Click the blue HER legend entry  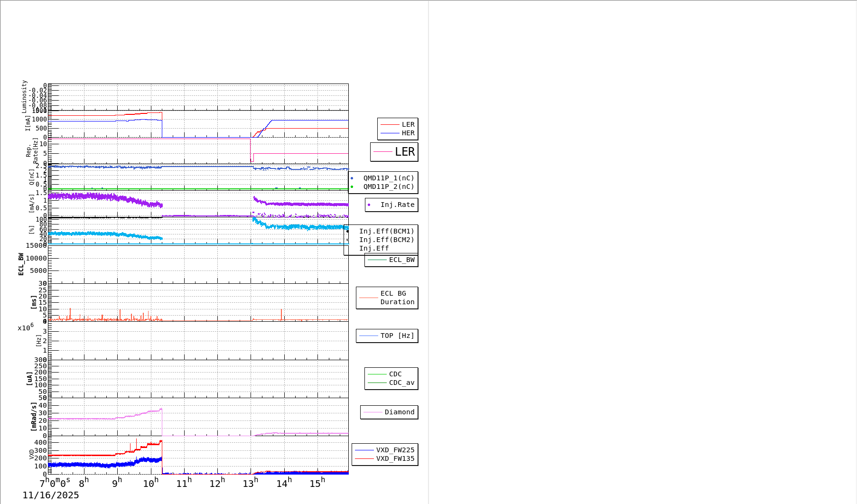[x=398, y=133]
